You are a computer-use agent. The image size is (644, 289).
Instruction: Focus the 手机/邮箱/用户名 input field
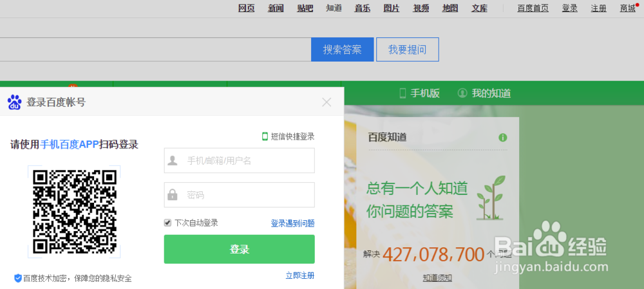click(240, 160)
